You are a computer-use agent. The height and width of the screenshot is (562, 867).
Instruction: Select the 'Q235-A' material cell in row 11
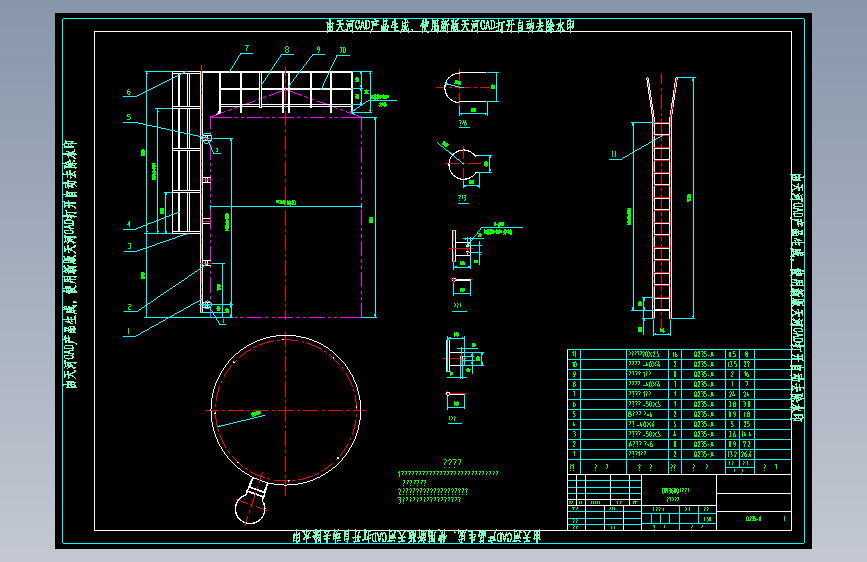pyautogui.click(x=704, y=354)
